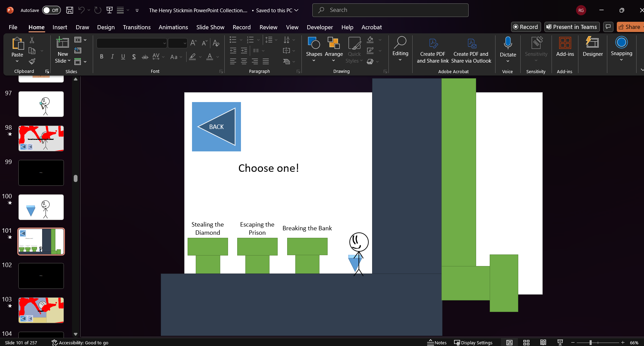
Task: Expand the New Slide layout dropdown
Action: click(x=69, y=61)
